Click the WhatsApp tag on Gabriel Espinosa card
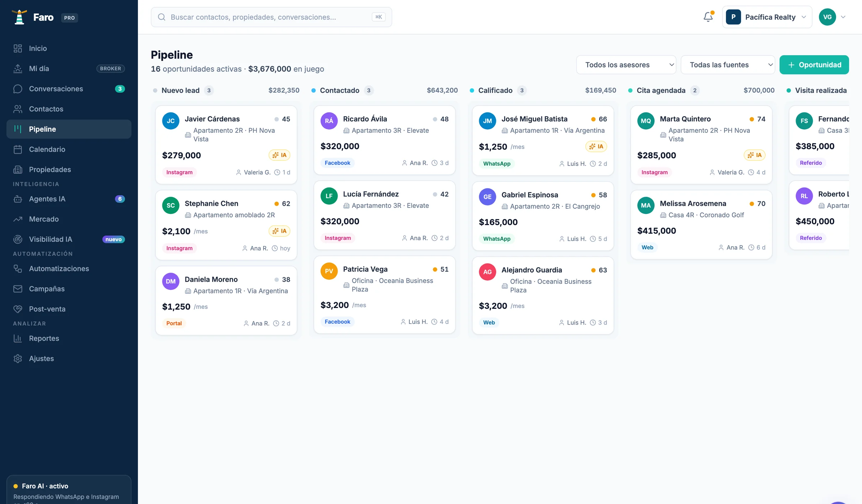Screen dimensions: 862x504 pos(497,239)
